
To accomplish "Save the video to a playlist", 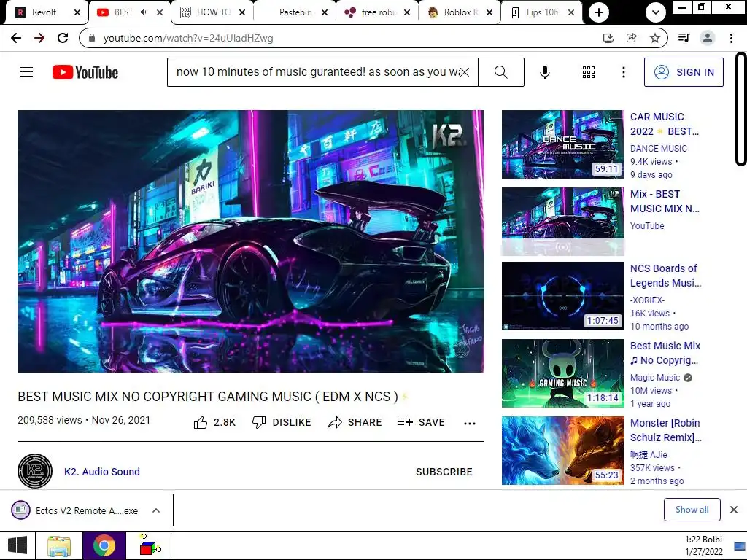I will [422, 422].
